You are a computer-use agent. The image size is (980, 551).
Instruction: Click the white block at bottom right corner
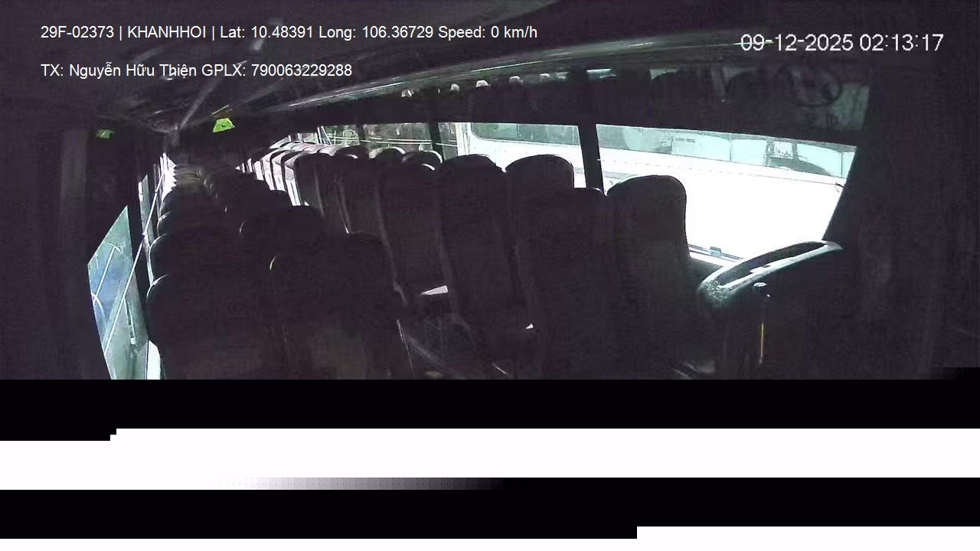tap(808, 533)
